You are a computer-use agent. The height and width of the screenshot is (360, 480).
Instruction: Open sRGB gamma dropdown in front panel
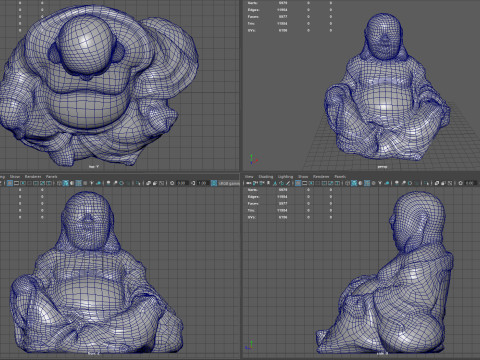229,183
